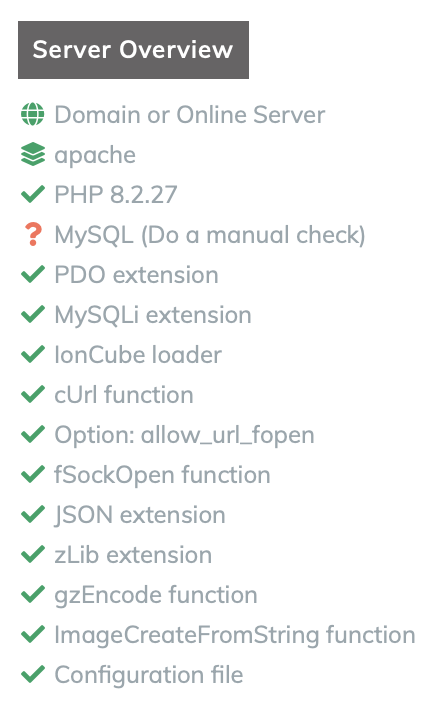Click the checkmark beside PDO extension
The width and height of the screenshot is (438, 722).
(x=33, y=274)
